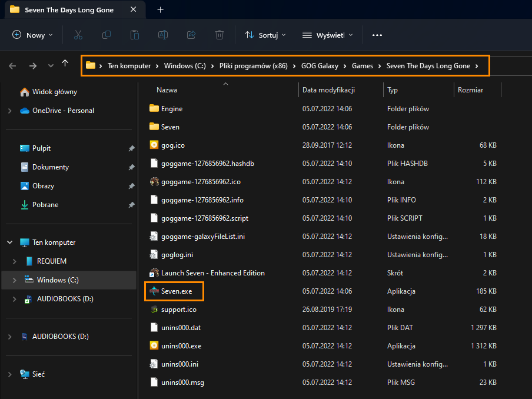Click the pin icon next to Pulpit

click(132, 148)
